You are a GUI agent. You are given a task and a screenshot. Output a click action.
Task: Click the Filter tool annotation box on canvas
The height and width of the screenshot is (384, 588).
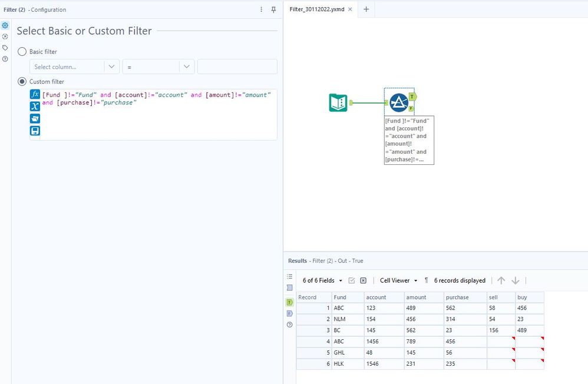coord(409,140)
